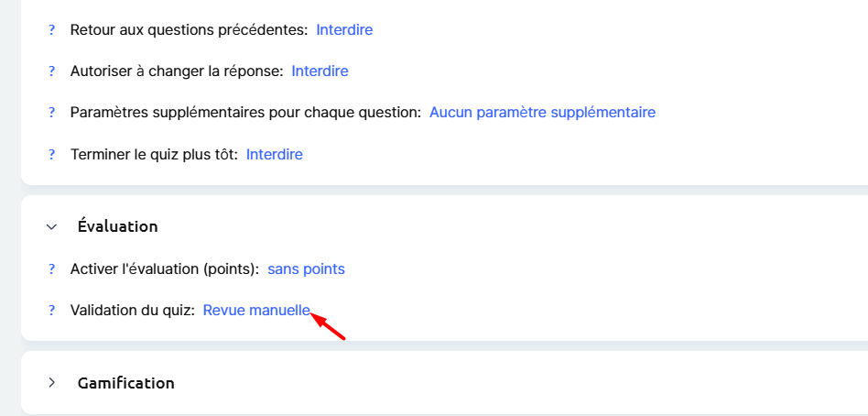Click question mark next to "Terminer le quiz plus tôt"

[52, 155]
